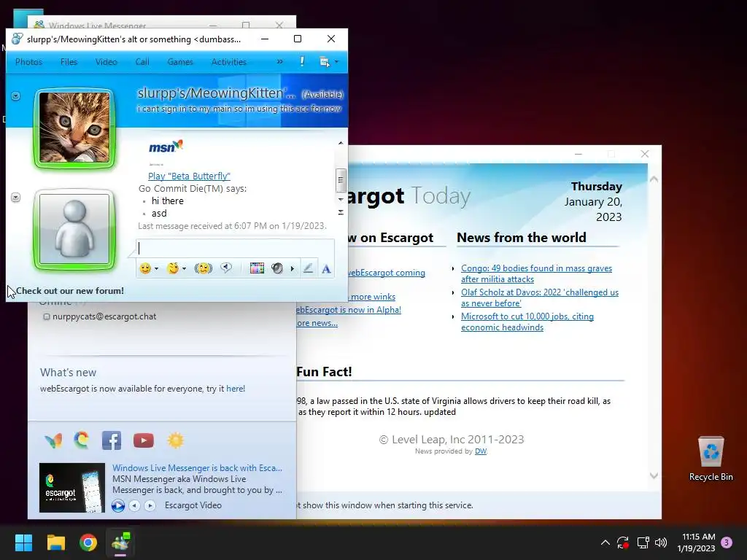747x560 pixels.
Task: Click the MSN butterfly icon in main window
Action: (53, 440)
